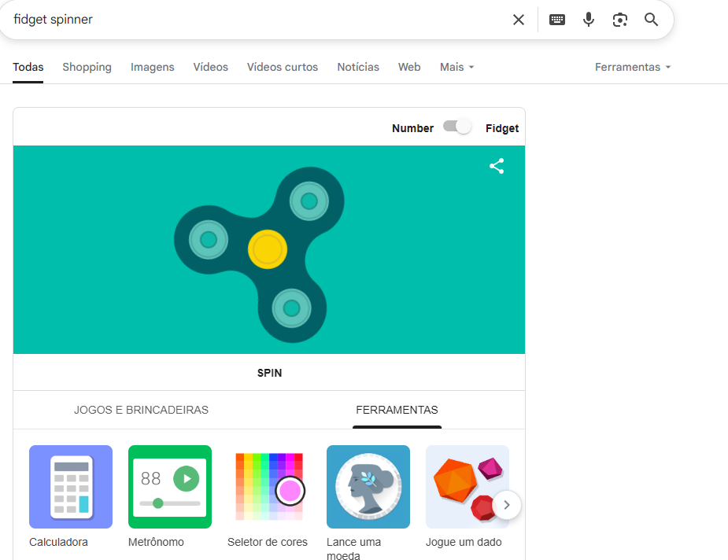Toggle the Number/Fidget switch
This screenshot has width=728, height=560.
click(x=456, y=127)
